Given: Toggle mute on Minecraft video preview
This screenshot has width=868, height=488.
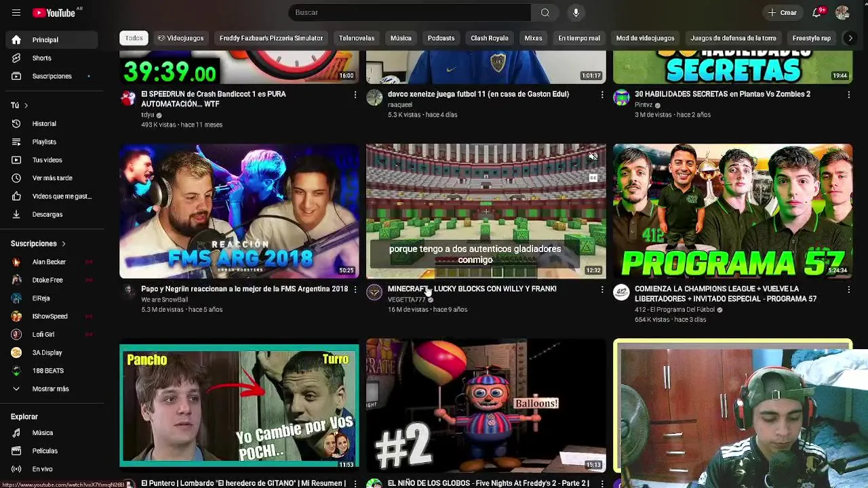Looking at the screenshot, I should tap(593, 157).
